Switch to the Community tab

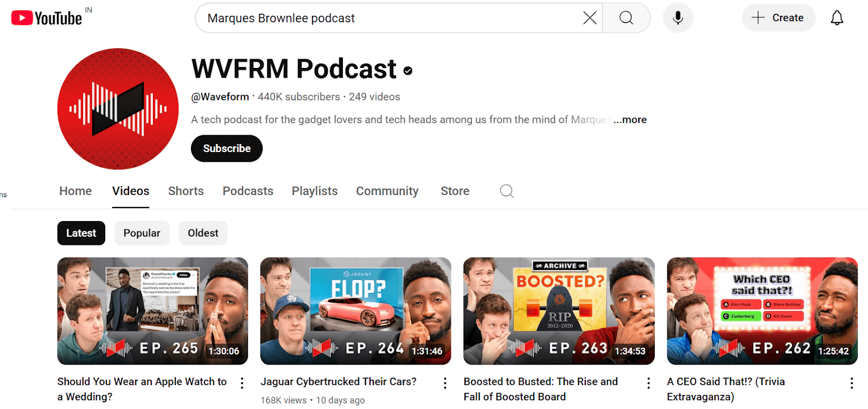pyautogui.click(x=387, y=191)
